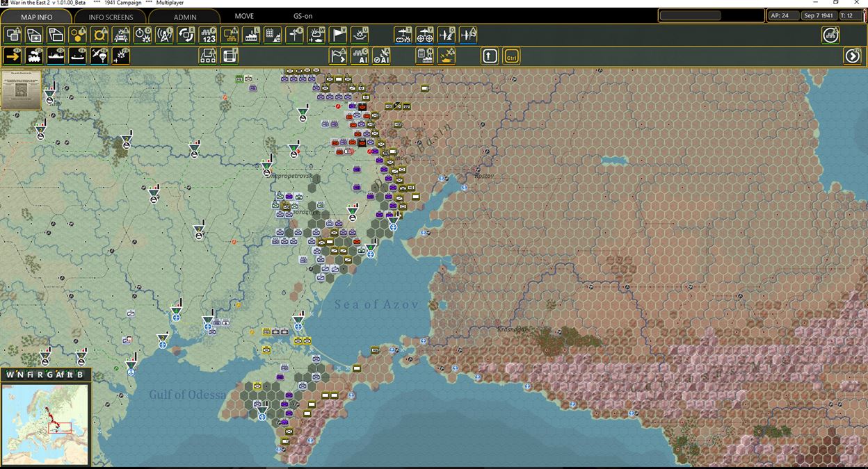Click the end turn arrow button

853,56
